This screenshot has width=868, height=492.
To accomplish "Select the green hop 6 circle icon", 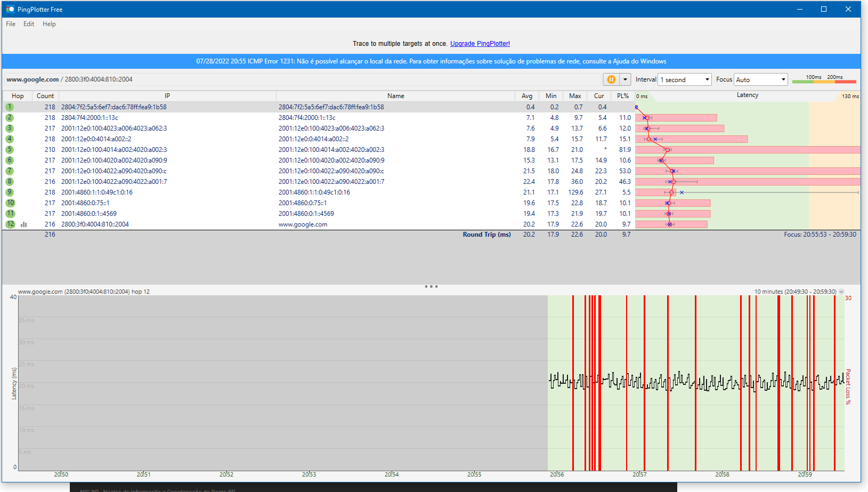I will point(10,160).
